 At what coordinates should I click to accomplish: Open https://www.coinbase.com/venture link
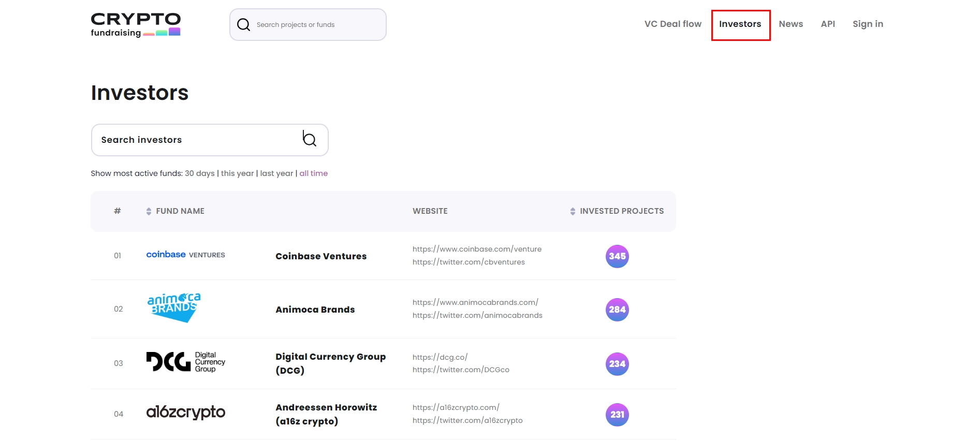(x=477, y=249)
